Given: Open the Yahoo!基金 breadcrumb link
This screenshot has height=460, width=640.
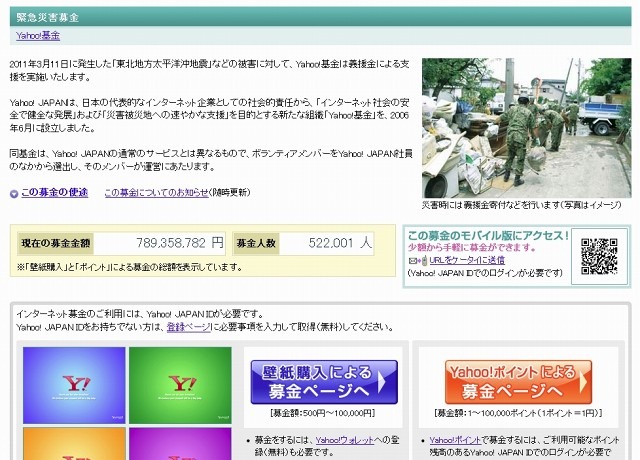Looking at the screenshot, I should coord(38,36).
